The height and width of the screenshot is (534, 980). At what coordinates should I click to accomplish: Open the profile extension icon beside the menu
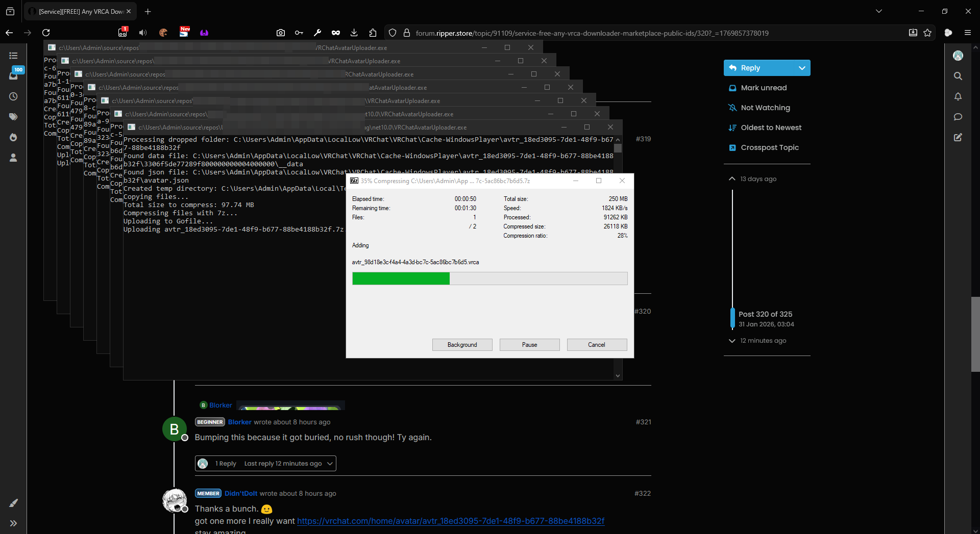(948, 33)
